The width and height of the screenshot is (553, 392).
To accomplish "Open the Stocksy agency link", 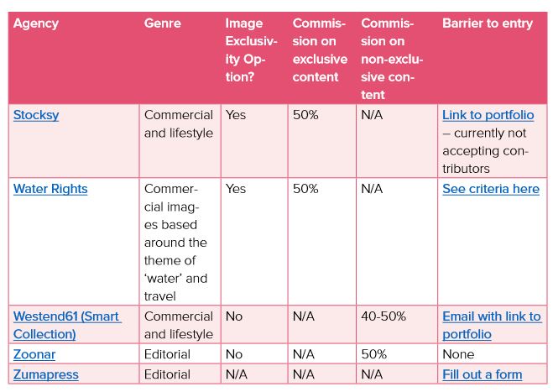I will click(x=36, y=115).
